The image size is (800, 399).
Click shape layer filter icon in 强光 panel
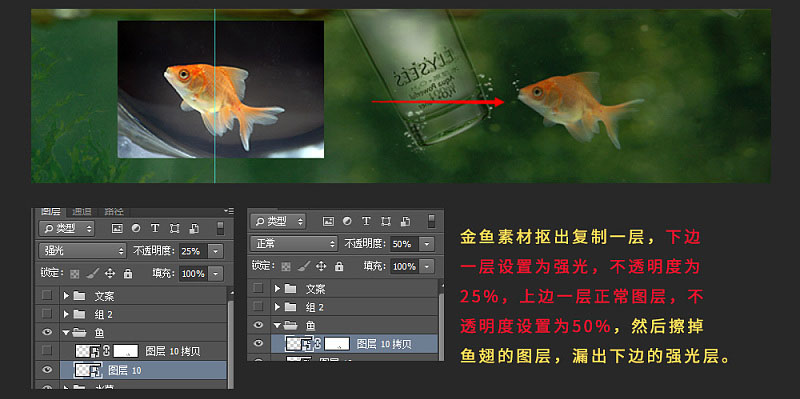tap(174, 229)
